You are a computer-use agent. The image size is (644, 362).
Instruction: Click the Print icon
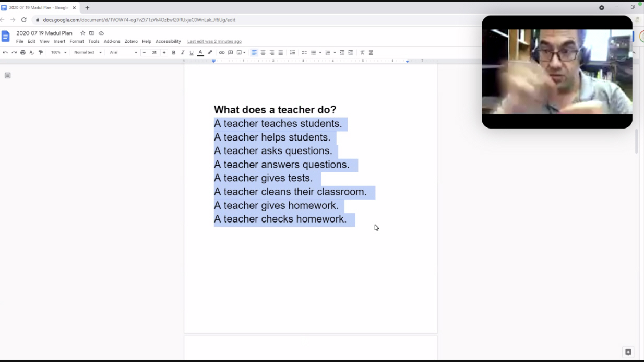coord(23,53)
